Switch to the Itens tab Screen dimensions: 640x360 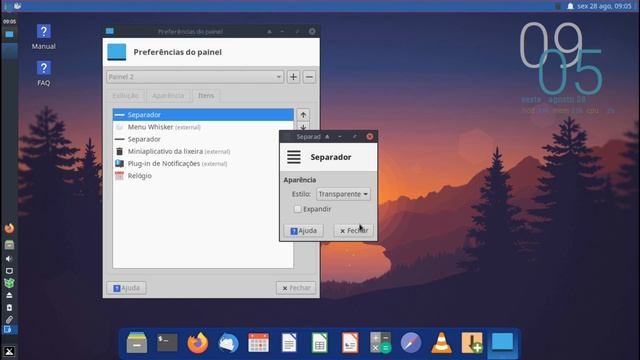pyautogui.click(x=206, y=96)
